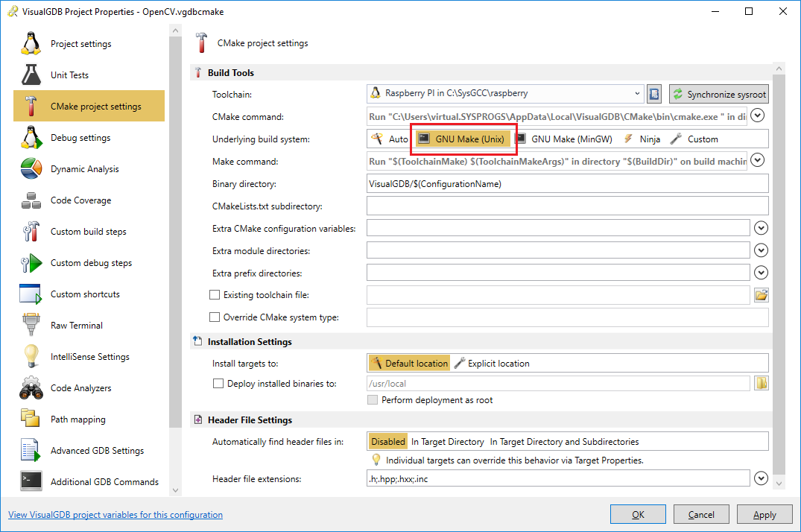
Task: Click the Code Analyzers binoculars icon
Action: point(31,388)
